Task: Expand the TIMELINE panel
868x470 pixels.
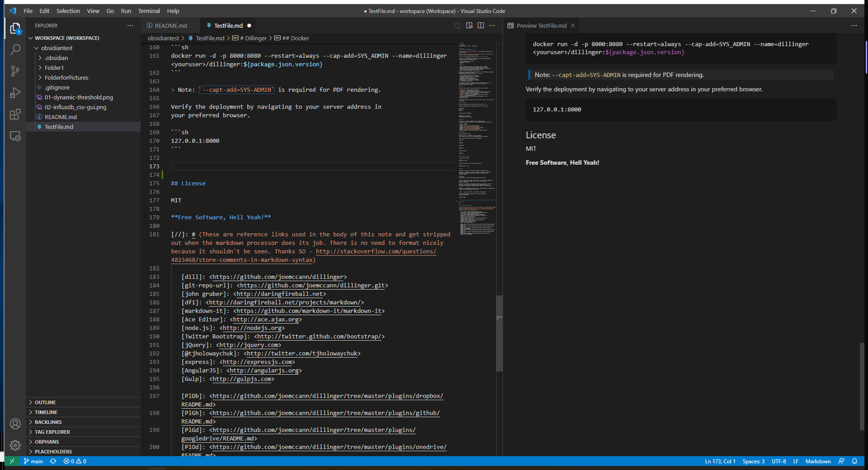Action: point(83,412)
